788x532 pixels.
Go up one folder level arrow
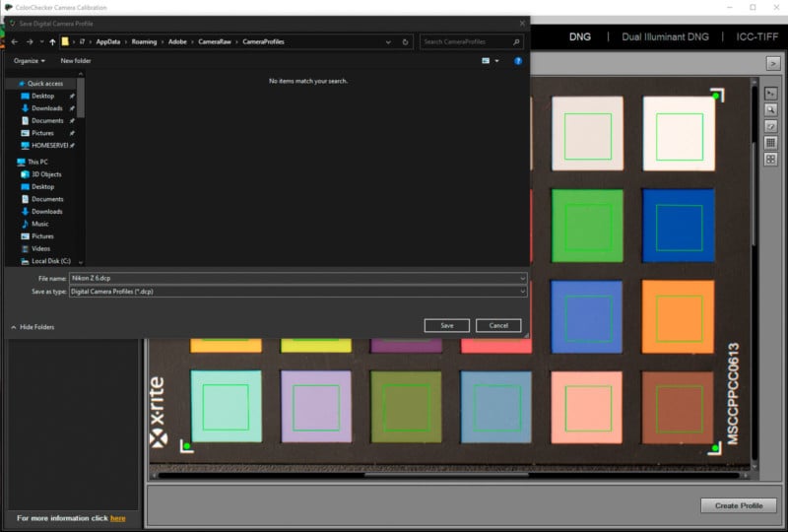52,42
